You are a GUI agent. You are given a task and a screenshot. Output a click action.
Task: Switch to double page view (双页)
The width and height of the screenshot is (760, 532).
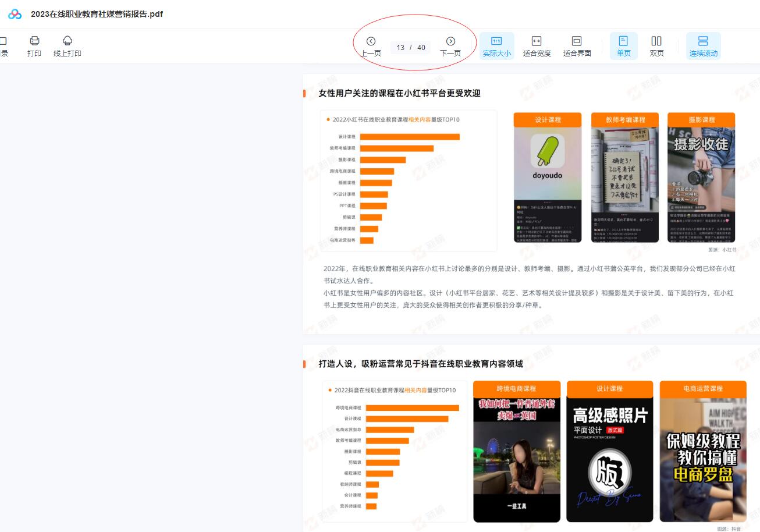tap(656, 46)
